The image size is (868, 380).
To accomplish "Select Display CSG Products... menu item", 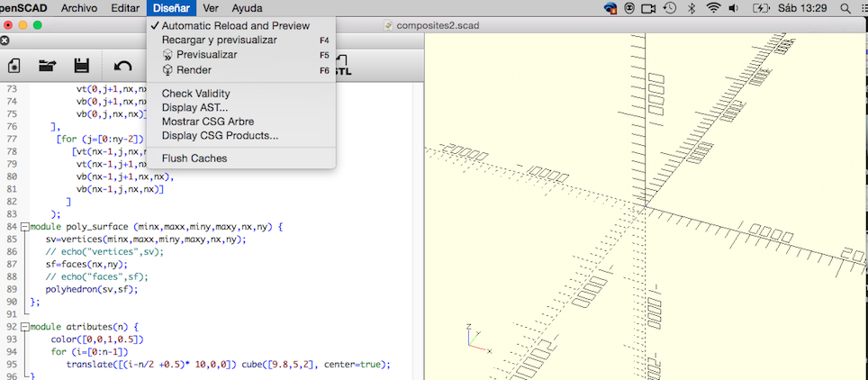I will [x=241, y=135].
